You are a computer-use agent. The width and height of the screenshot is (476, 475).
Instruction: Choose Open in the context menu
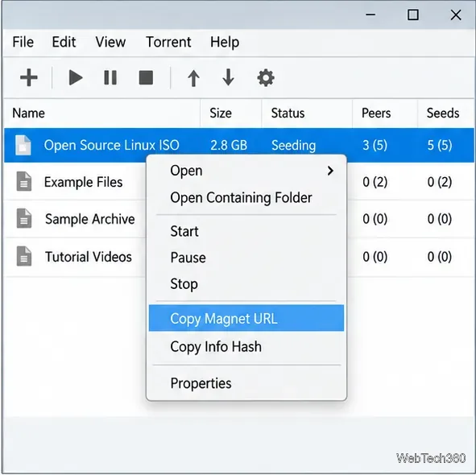[246, 171]
